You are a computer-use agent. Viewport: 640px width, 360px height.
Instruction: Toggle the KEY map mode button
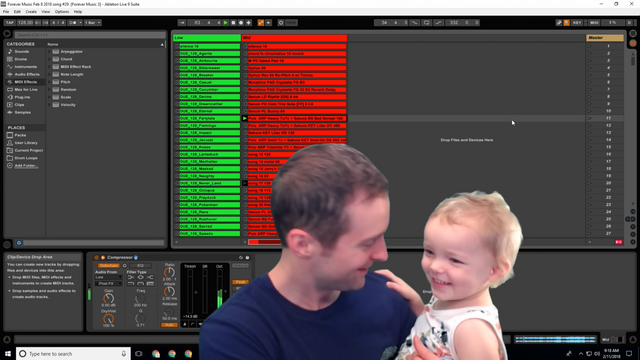[577, 23]
